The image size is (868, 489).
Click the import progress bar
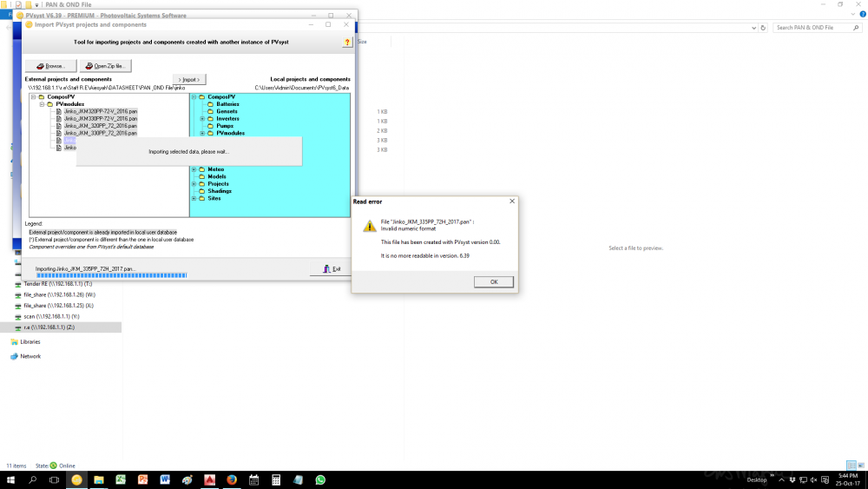pos(111,276)
